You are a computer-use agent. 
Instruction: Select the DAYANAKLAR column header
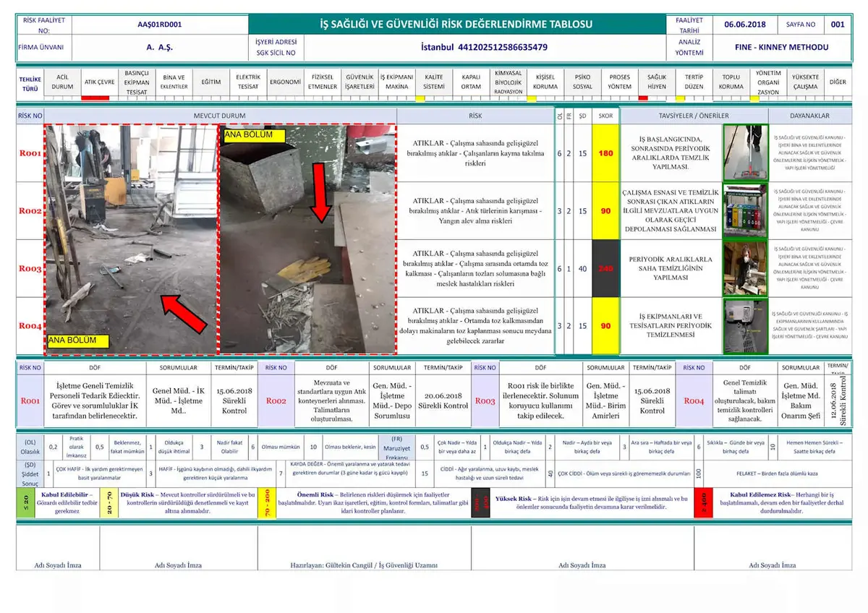click(809, 116)
